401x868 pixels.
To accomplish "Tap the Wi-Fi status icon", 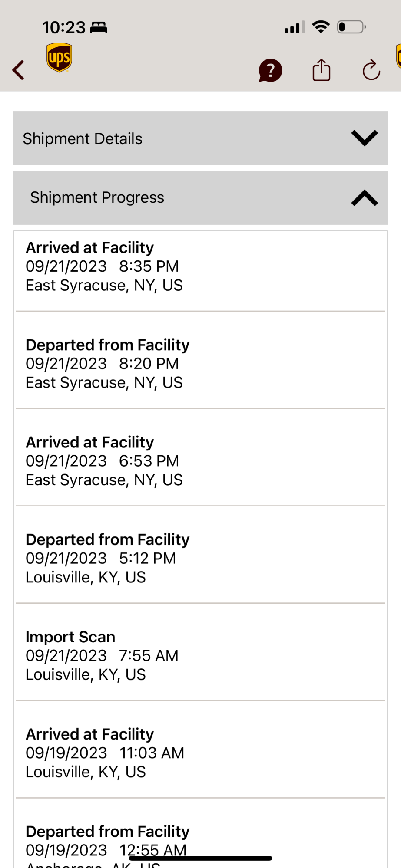I will (321, 27).
